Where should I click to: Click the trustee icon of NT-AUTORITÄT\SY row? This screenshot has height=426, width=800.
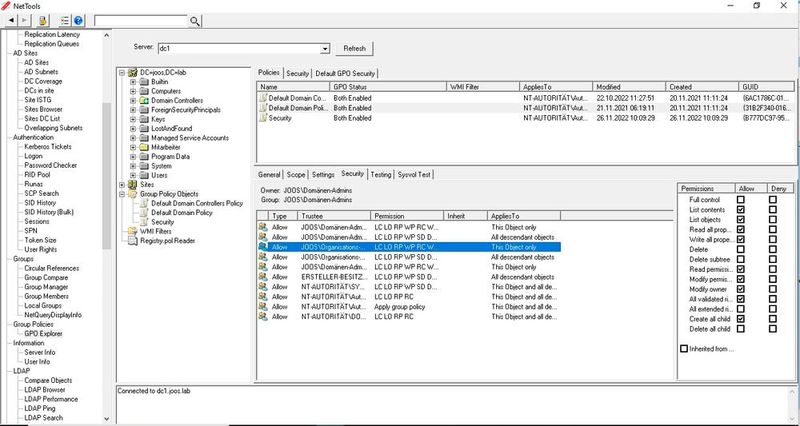pyautogui.click(x=263, y=287)
